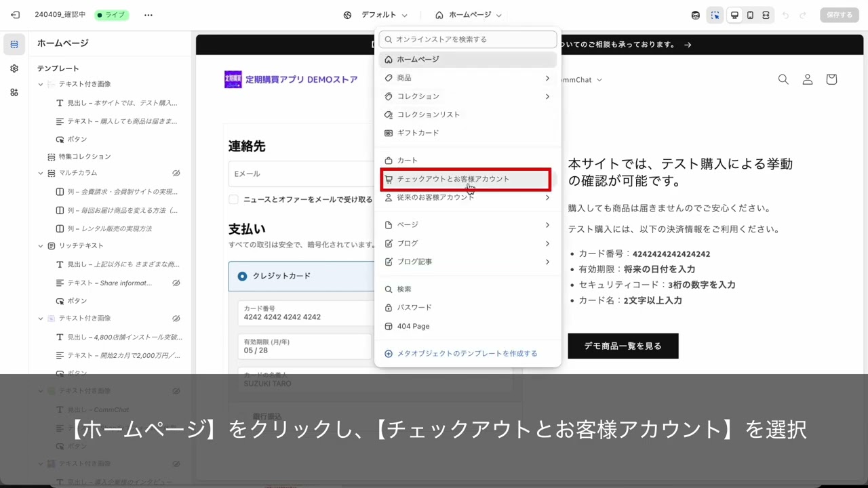Click the exit editor icon
Image resolution: width=868 pixels, height=488 pixels.
pyautogui.click(x=15, y=15)
